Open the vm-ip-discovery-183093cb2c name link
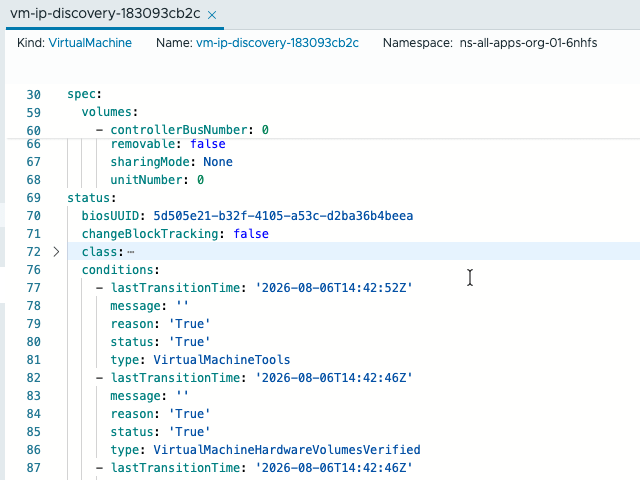Screen dimensions: 640x480 277,43
